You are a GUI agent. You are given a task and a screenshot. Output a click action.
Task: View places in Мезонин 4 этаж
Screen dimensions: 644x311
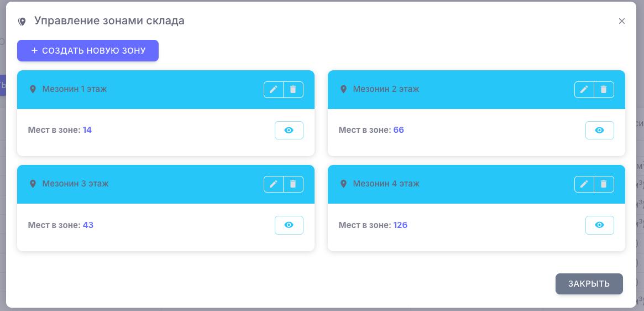pos(599,225)
